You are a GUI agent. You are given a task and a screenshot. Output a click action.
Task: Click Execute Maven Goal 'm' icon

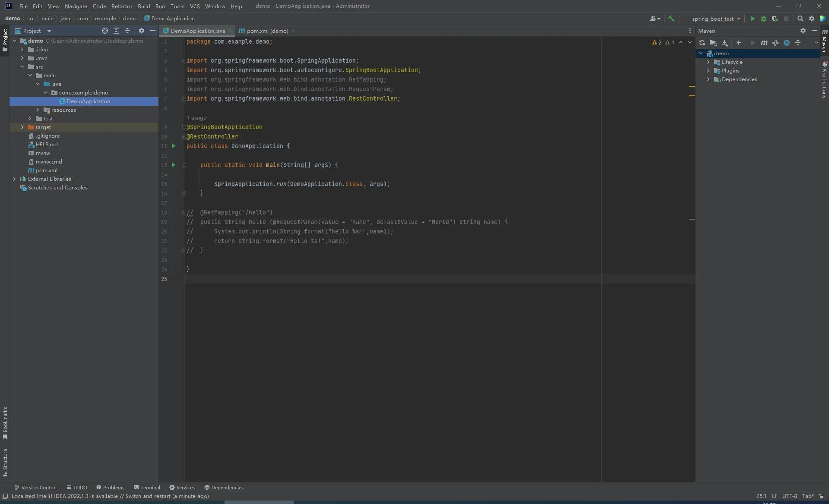pyautogui.click(x=764, y=43)
